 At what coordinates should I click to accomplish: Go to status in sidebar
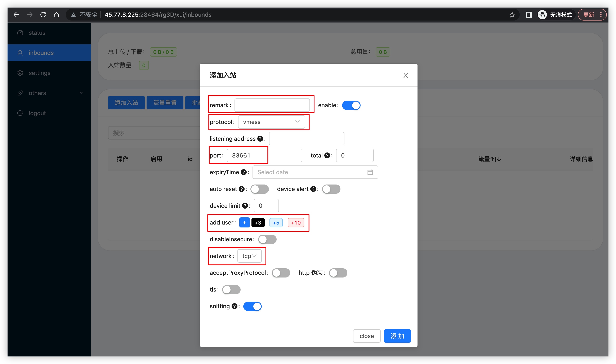tap(37, 33)
